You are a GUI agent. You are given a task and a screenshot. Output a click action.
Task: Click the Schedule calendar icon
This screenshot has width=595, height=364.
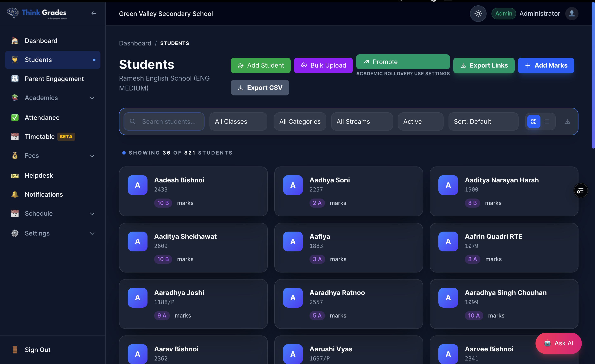15,214
